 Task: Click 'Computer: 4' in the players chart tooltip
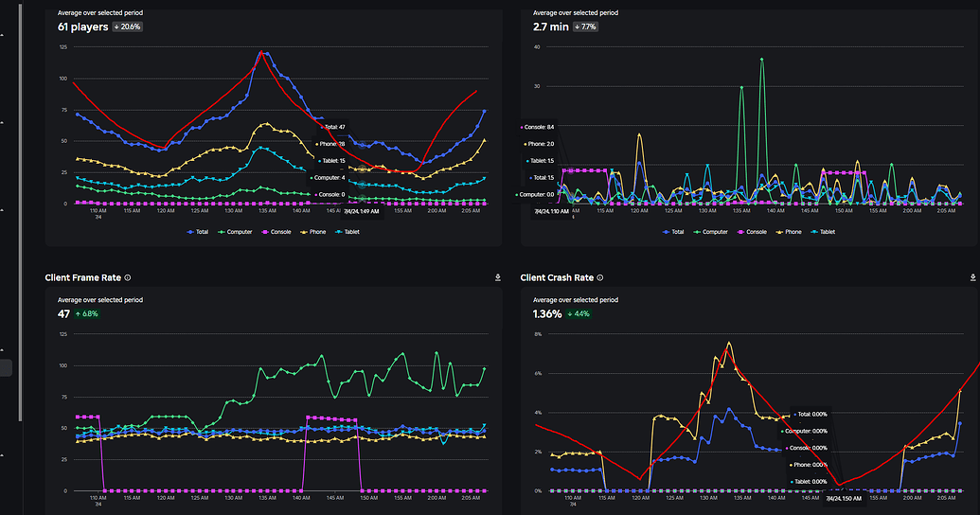(329, 177)
